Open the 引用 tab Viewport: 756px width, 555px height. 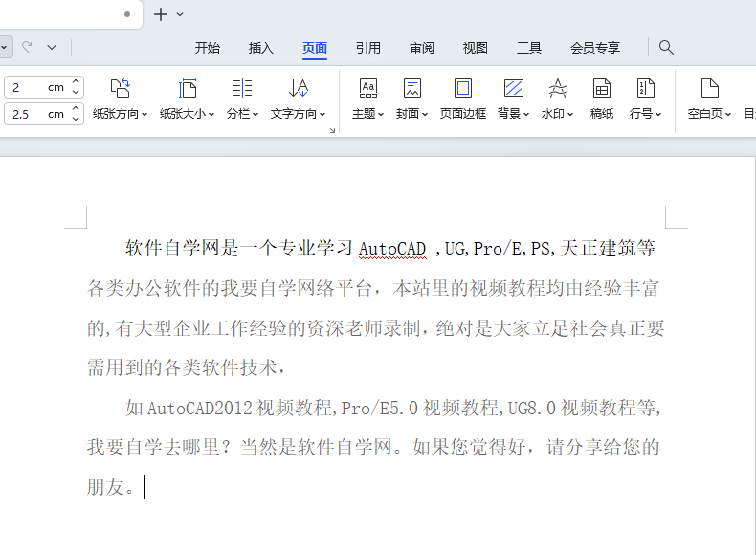368,48
